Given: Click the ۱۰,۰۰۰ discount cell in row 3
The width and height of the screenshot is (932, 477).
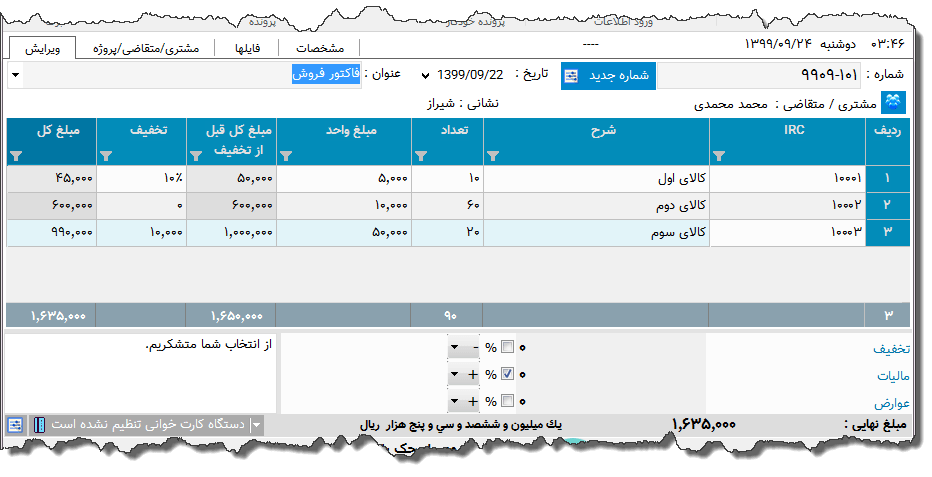Looking at the screenshot, I should click(x=141, y=232).
